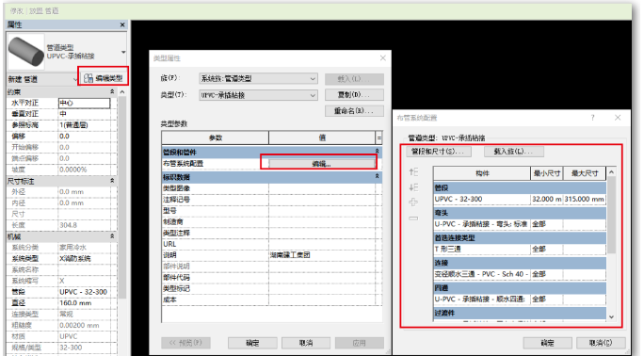Click 编辑... for 布管系统配置

point(322,164)
